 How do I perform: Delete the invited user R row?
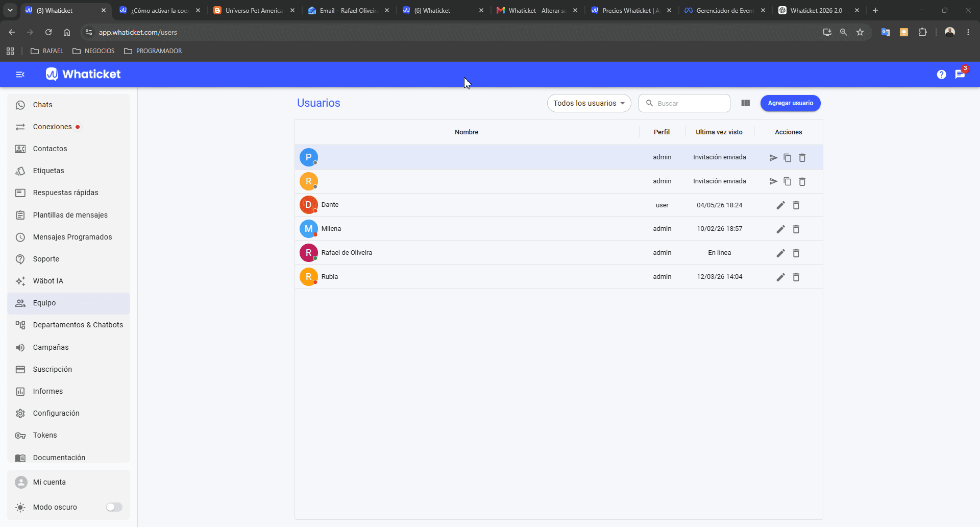coord(802,182)
